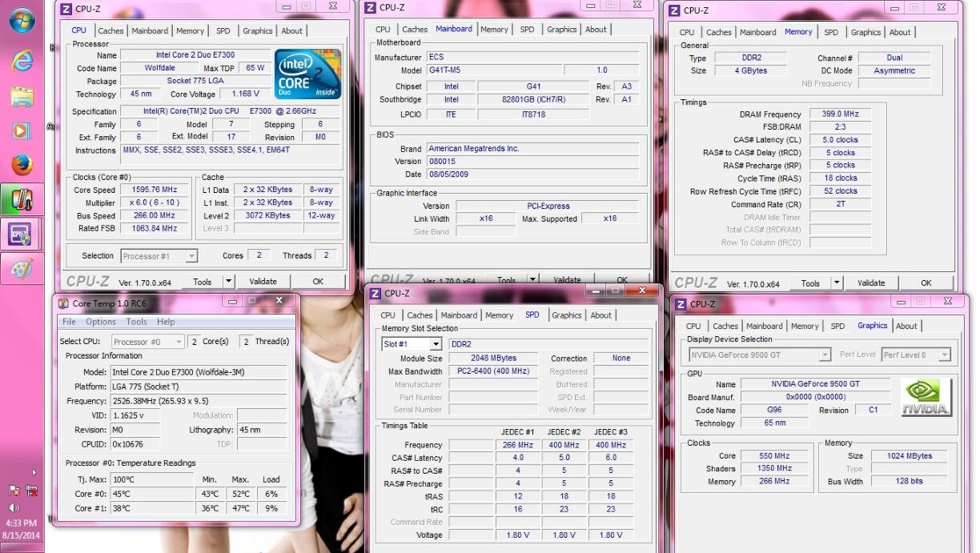Show hidden tray icons arrow

coord(34,473)
